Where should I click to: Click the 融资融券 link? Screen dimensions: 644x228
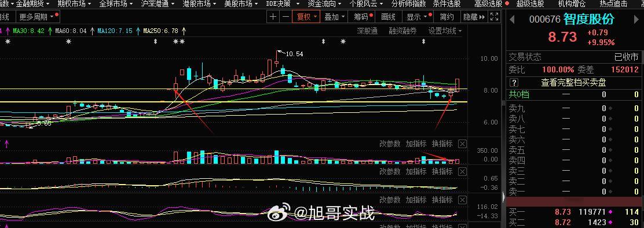[x=402, y=31]
